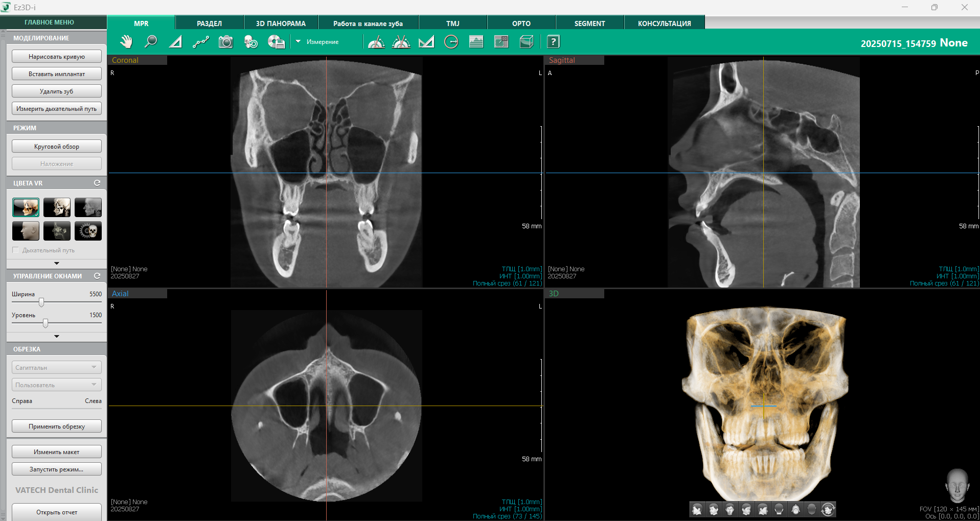The height and width of the screenshot is (521, 980).
Task: Open the Измерение dropdown arrow
Action: [x=298, y=41]
